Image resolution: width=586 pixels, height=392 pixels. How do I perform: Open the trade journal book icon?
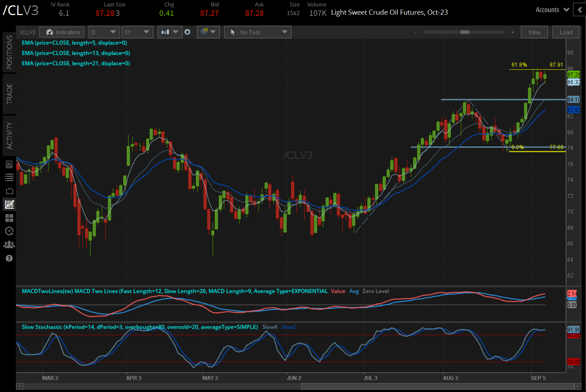pyautogui.click(x=9, y=164)
